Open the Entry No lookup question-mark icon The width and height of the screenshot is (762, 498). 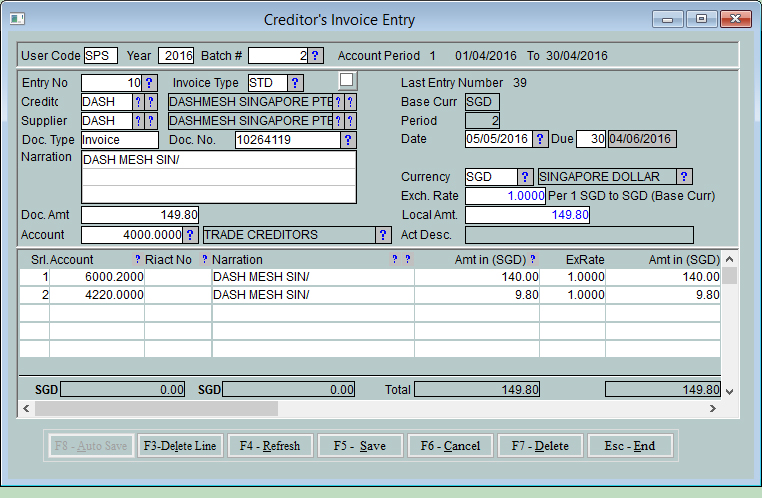(x=150, y=83)
